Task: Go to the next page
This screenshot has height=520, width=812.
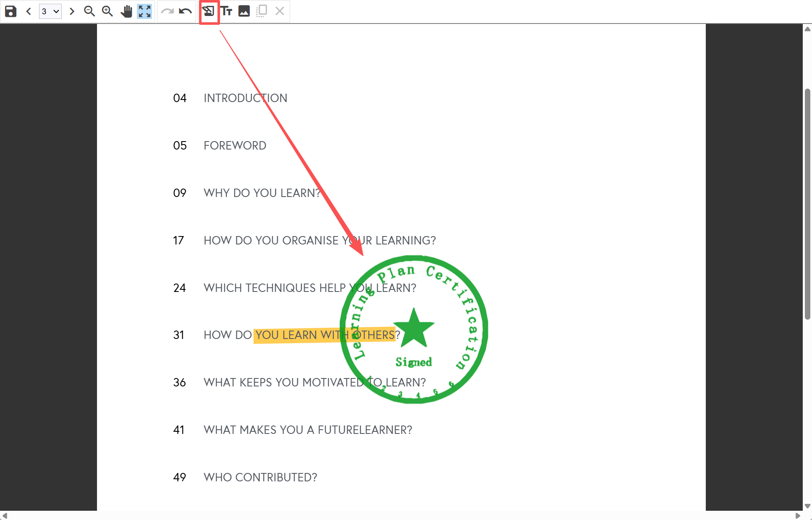Action: (72, 11)
